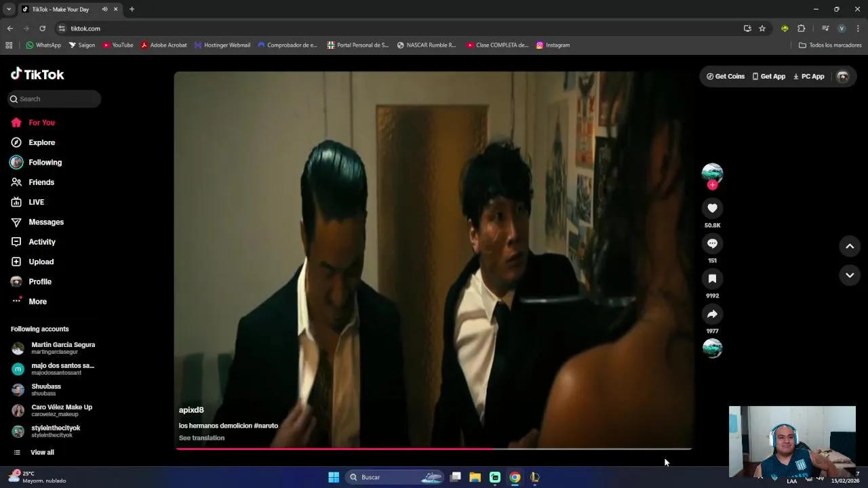Open account avatar menu top right
Viewport: 868px width, 488px height.
[843, 77]
